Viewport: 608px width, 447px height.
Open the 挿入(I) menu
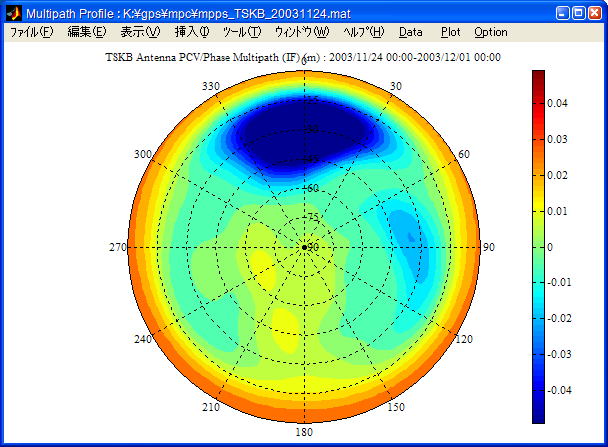pyautogui.click(x=192, y=32)
